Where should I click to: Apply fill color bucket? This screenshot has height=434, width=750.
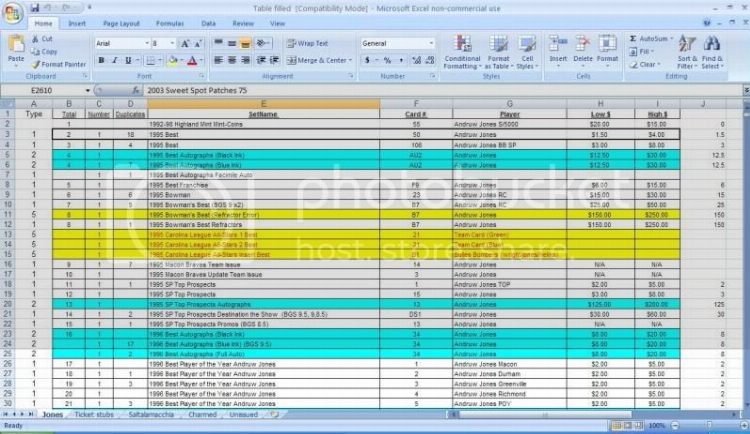click(173, 60)
